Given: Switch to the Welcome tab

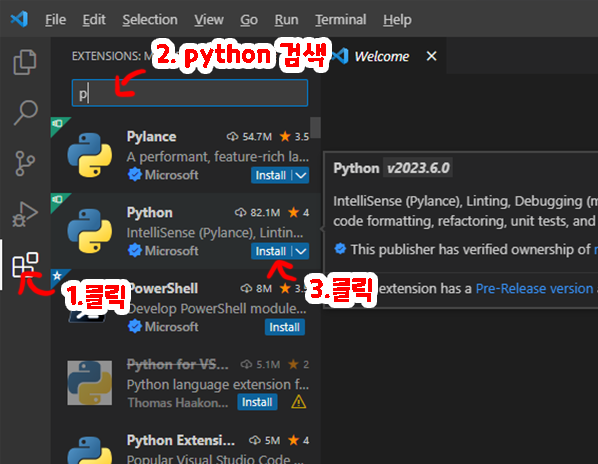Looking at the screenshot, I should 381,56.
